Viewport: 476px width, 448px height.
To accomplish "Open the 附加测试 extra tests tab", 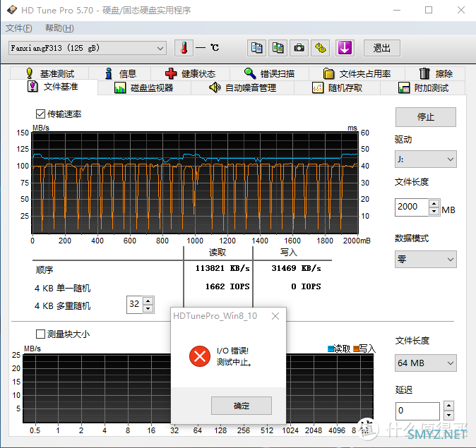I will [423, 88].
